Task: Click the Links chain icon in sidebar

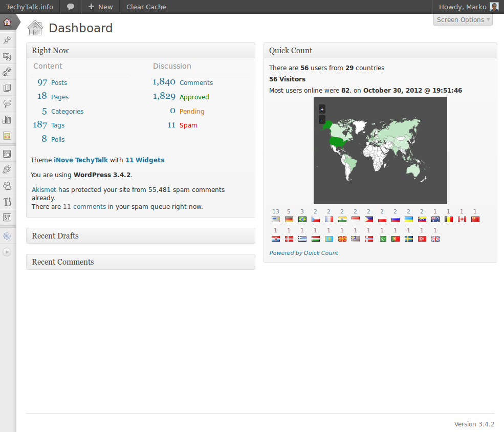Action: (x=7, y=72)
